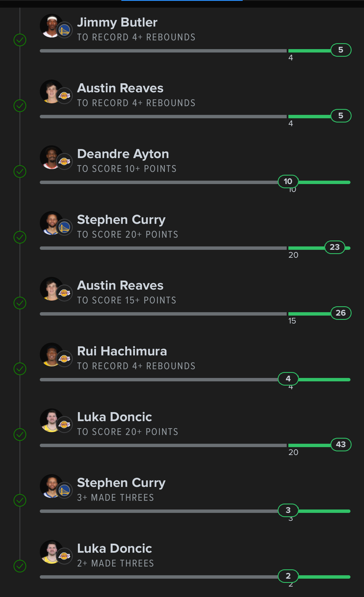Click the 26 marker on Reaves' points bar
This screenshot has height=597, width=364.
341,313
